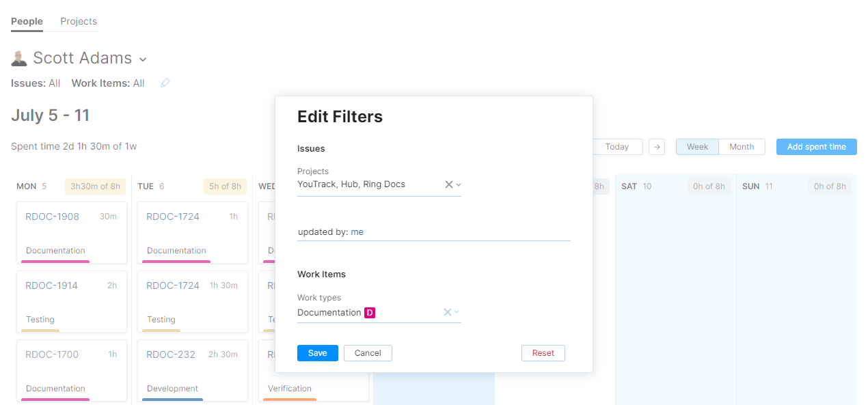Go to next week with arrow button

pos(656,147)
